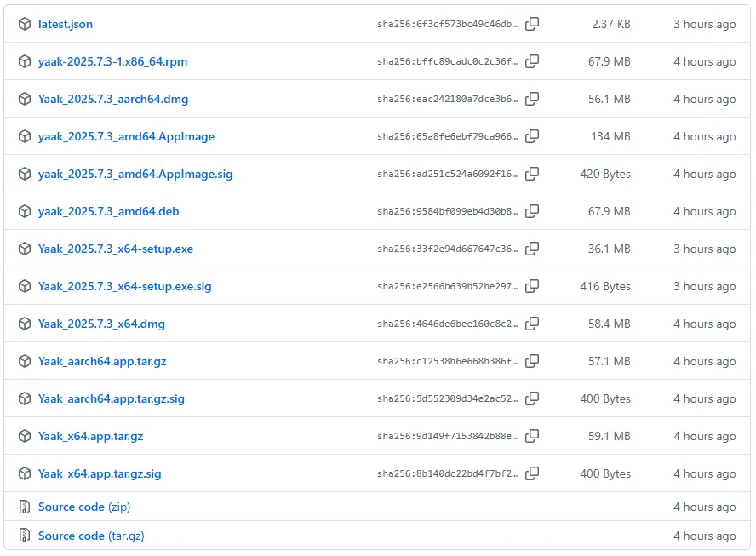The height and width of the screenshot is (556, 756).
Task: Copy checksum for Yaak_2025.7.3_aarch64.dmg
Action: point(532,100)
